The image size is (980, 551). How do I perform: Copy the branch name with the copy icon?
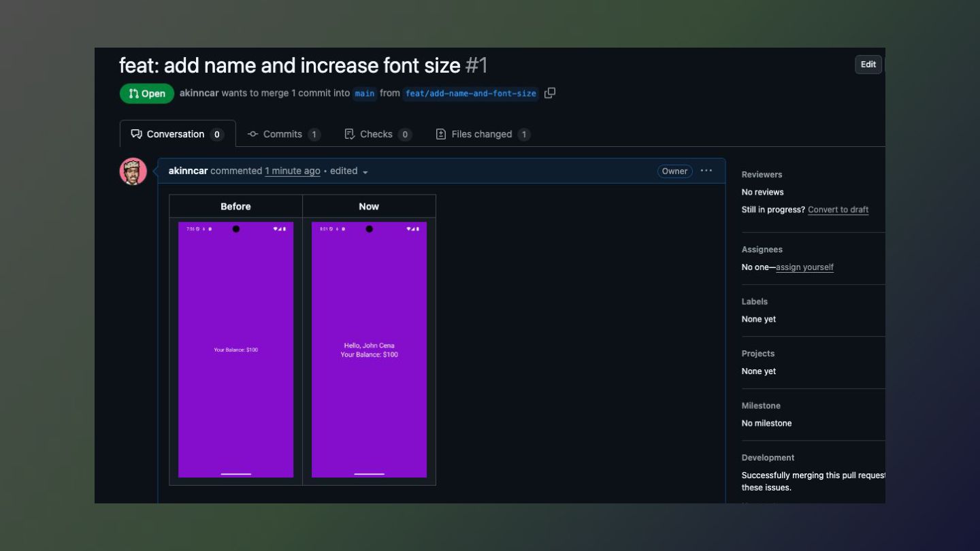tap(550, 93)
